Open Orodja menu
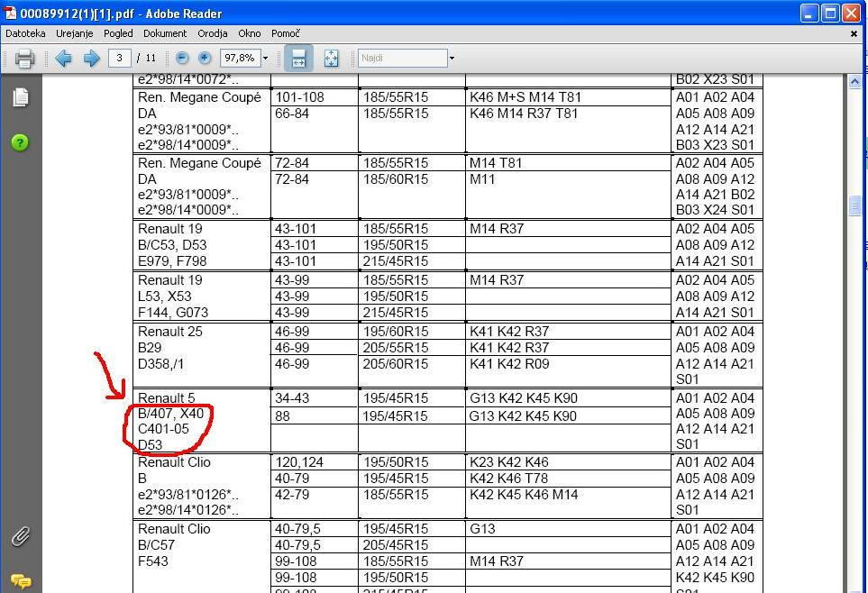This screenshot has width=868, height=593. click(x=213, y=33)
